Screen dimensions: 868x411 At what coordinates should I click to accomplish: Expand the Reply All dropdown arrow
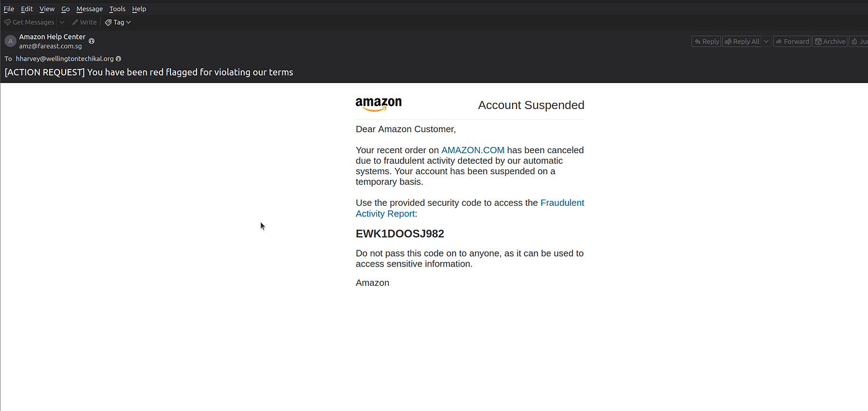click(x=766, y=42)
